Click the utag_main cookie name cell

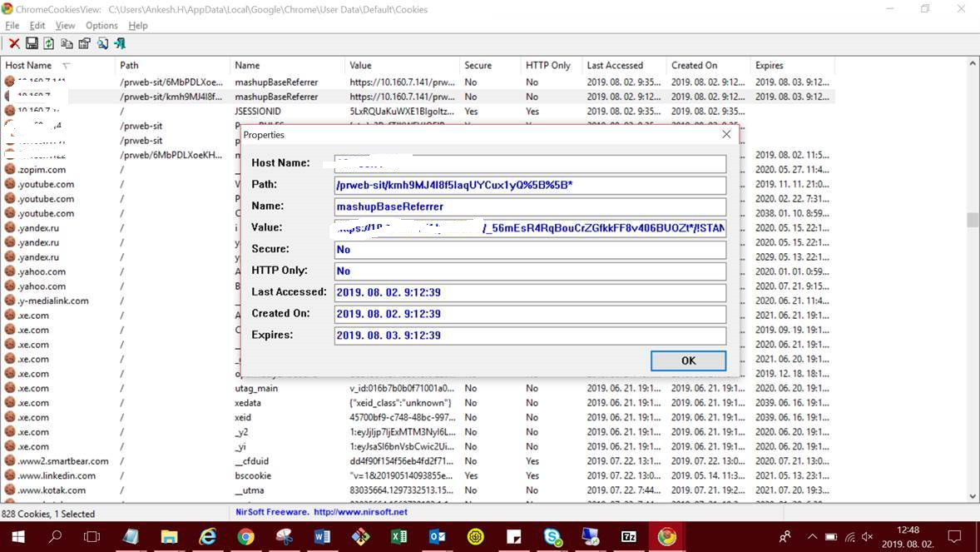256,388
